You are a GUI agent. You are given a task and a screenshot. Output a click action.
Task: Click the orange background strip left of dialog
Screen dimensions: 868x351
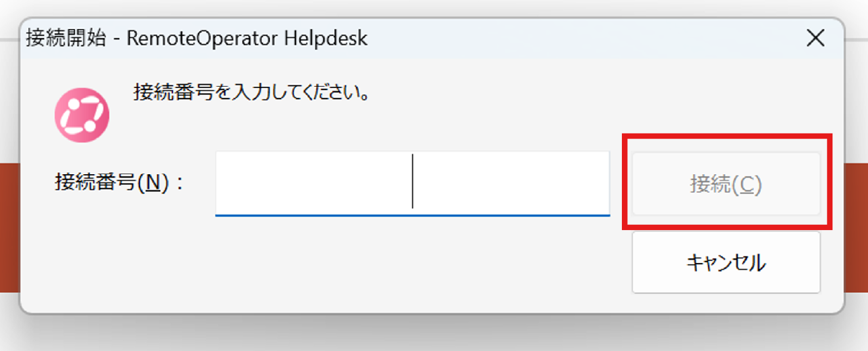pos(9,227)
